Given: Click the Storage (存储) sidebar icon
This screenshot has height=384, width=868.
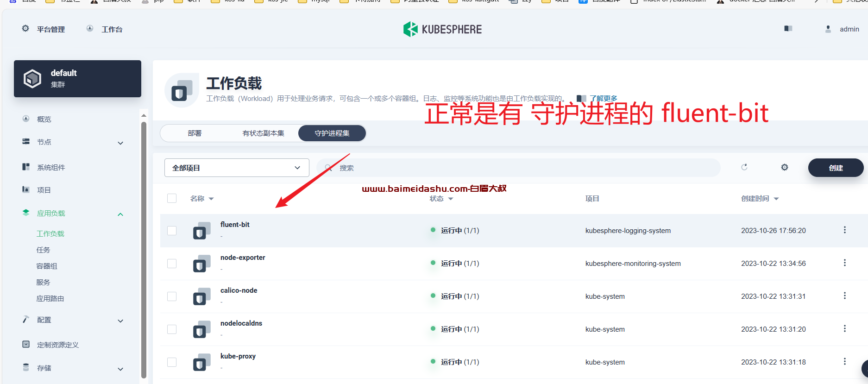Looking at the screenshot, I should pyautogui.click(x=26, y=367).
